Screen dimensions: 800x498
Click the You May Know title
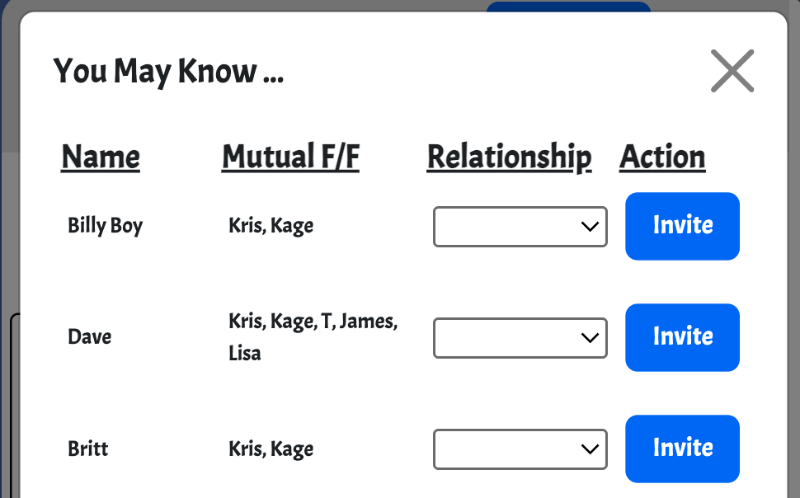click(168, 72)
